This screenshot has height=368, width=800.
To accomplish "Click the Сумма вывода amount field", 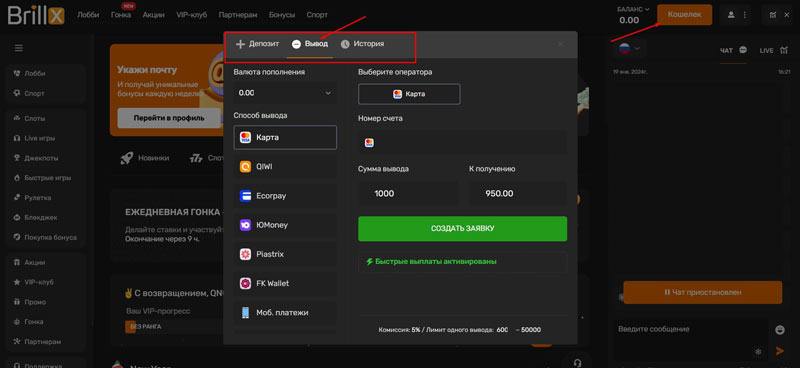I will tap(408, 194).
